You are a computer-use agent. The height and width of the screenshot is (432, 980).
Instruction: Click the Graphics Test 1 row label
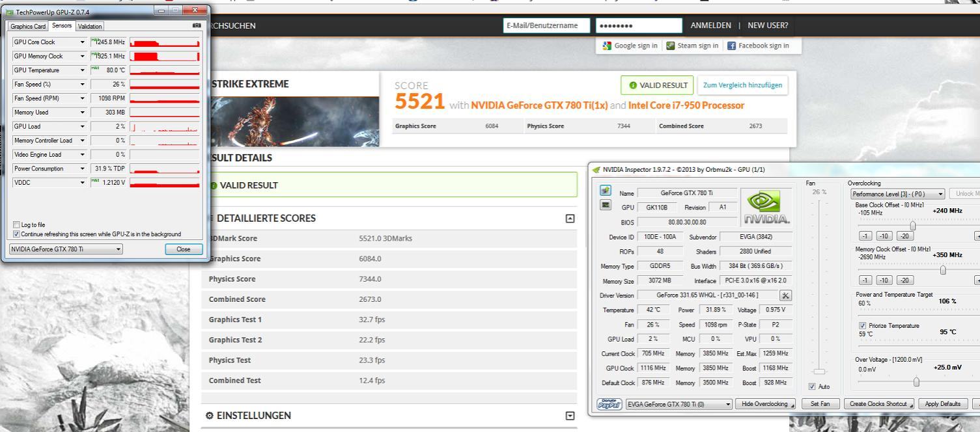[235, 320]
